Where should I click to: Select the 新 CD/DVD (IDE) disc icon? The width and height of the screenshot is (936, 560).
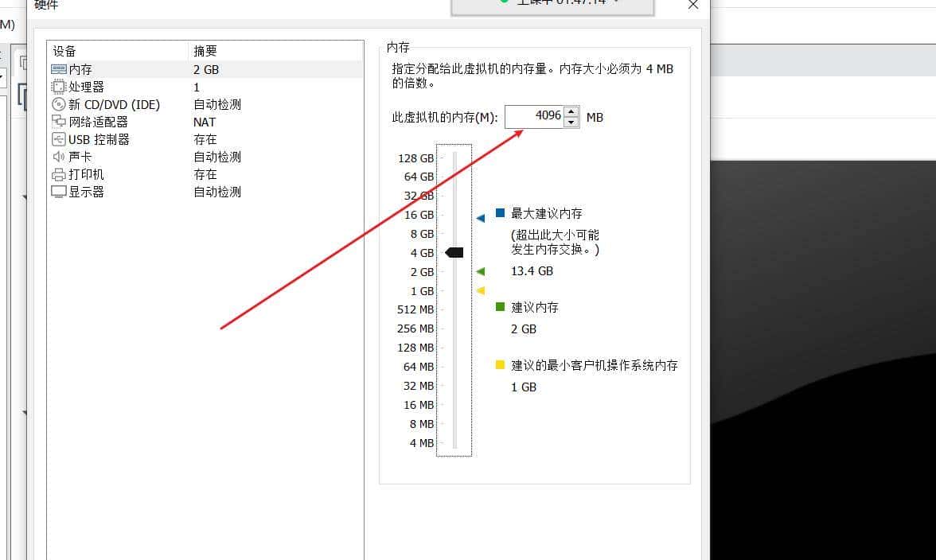[59, 104]
